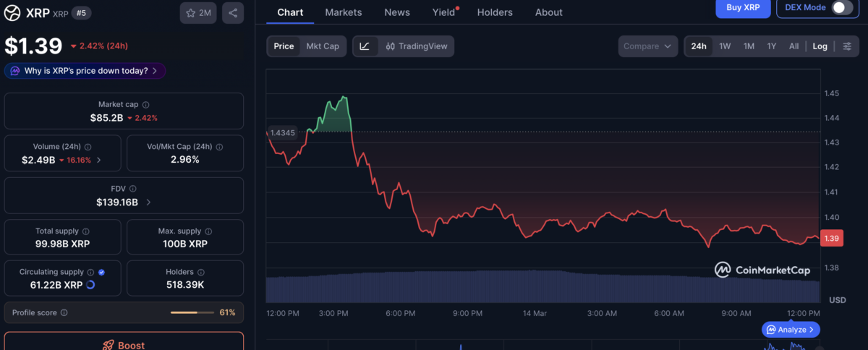This screenshot has height=350, width=868.
Task: Click Profile score progress bar
Action: tap(194, 312)
